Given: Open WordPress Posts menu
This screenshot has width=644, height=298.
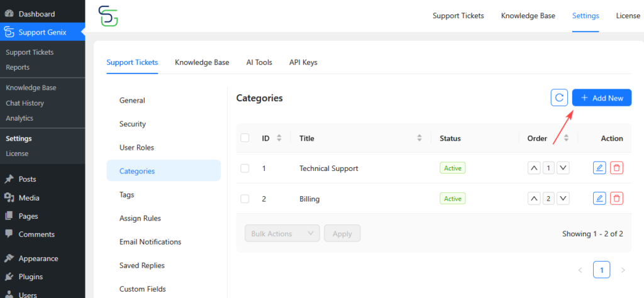Looking at the screenshot, I should coord(42,179).
